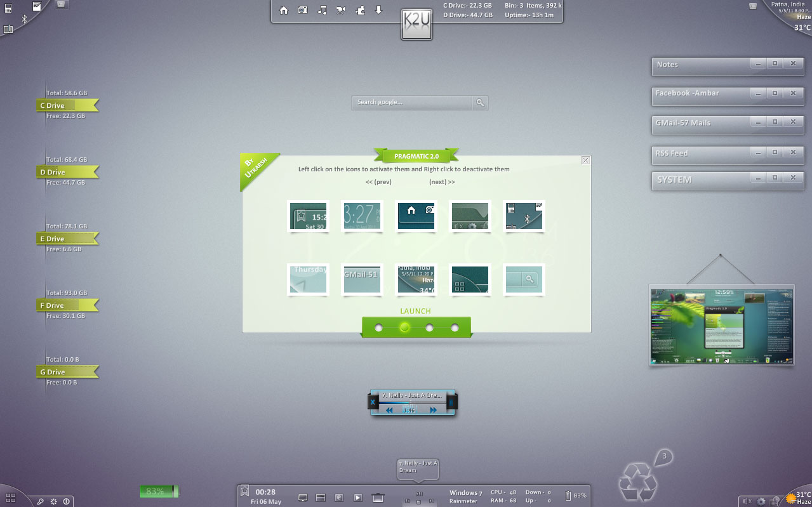Open the music note icon
Viewport: 812px width, 507px height.
[322, 10]
